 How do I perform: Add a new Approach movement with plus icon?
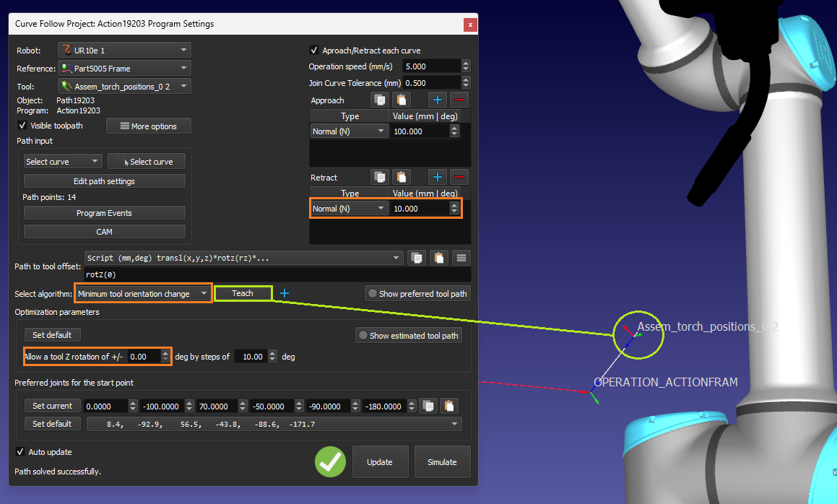pos(438,100)
